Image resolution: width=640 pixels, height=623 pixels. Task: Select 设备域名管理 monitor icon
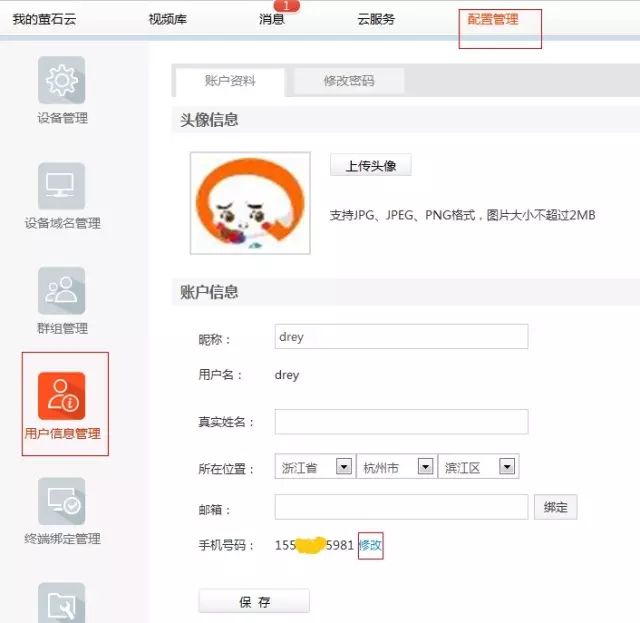pyautogui.click(x=61, y=186)
